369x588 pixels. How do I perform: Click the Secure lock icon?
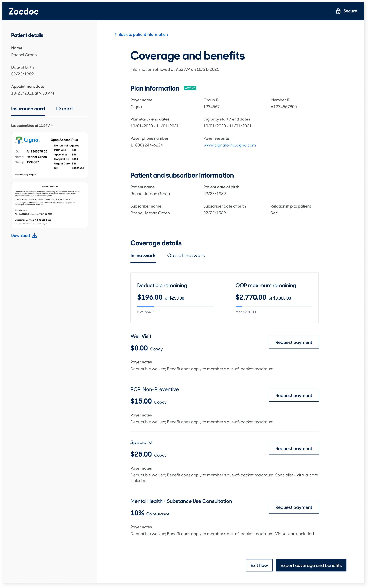click(x=338, y=11)
